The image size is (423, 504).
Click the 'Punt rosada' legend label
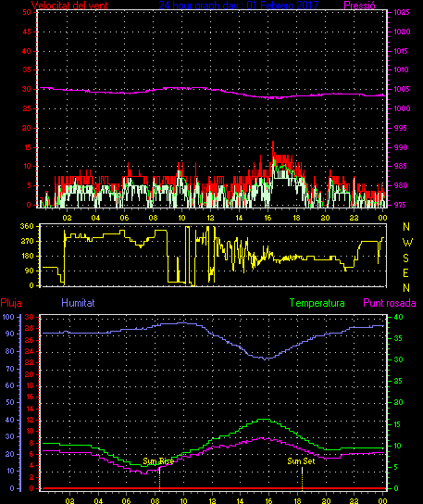coord(390,303)
